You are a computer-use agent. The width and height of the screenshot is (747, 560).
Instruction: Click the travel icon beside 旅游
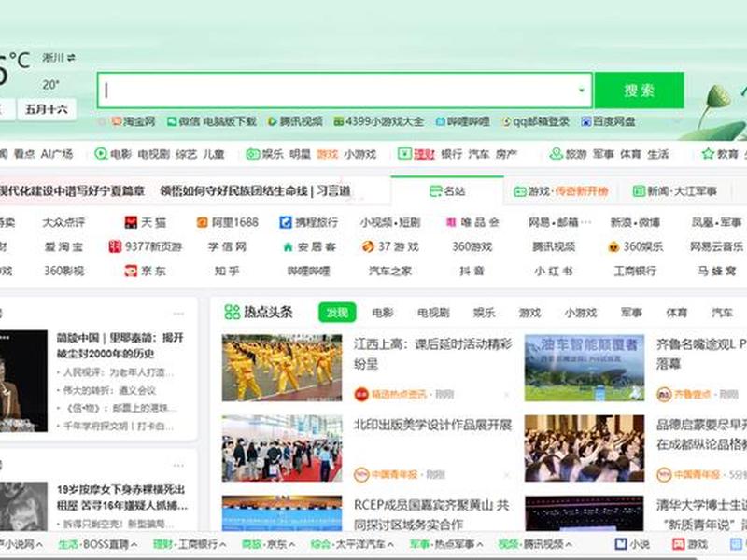click(x=556, y=154)
